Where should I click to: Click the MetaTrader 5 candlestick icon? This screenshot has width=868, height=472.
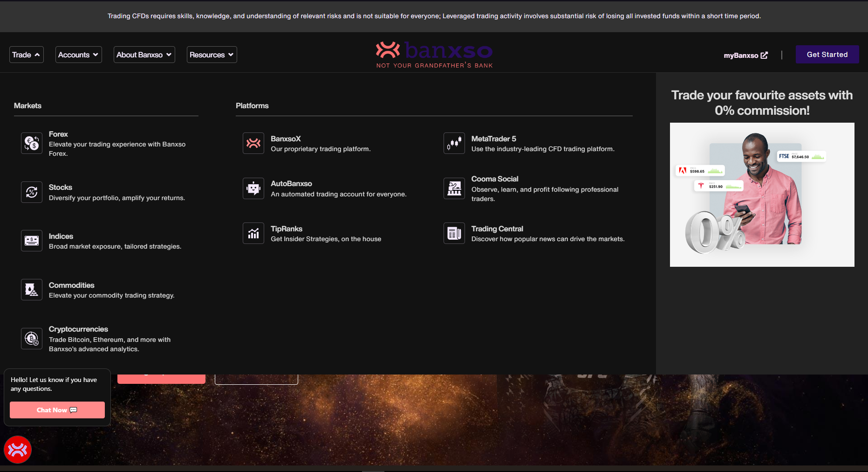[454, 143]
